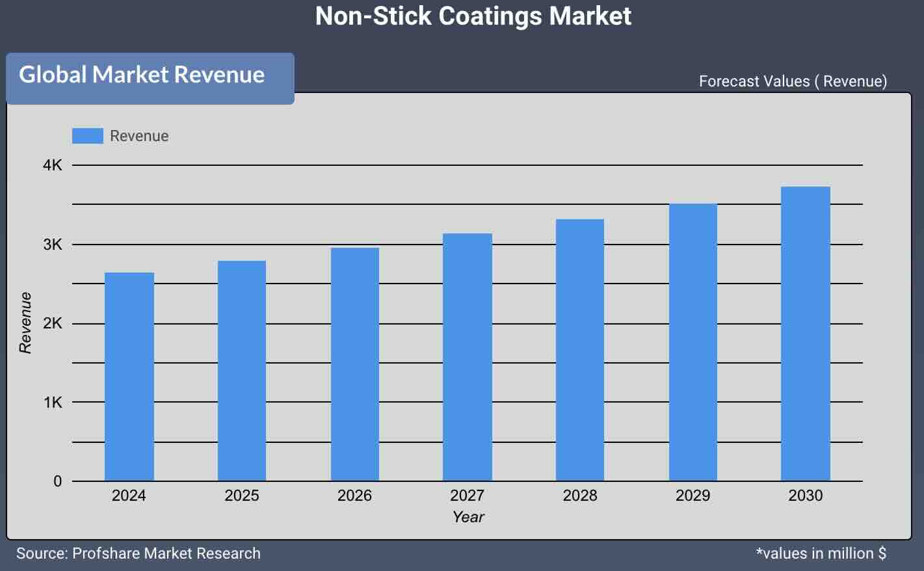Click the 2028 x-axis label
The image size is (924, 571).
tap(580, 496)
